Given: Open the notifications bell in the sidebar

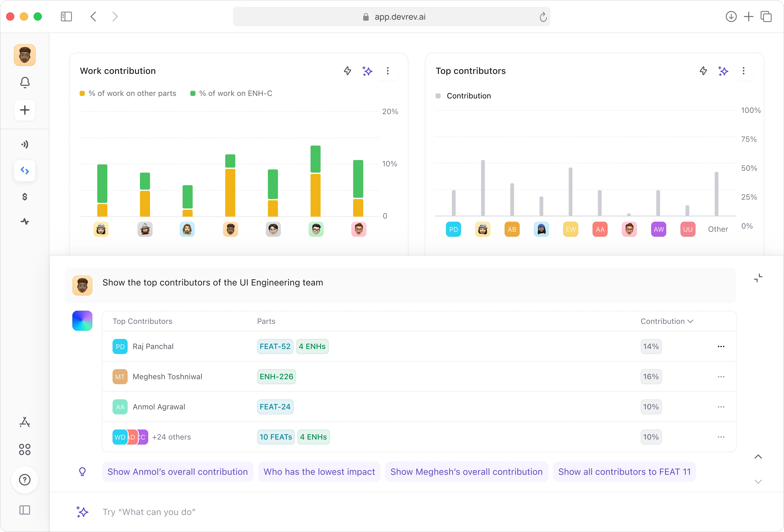Looking at the screenshot, I should point(25,82).
